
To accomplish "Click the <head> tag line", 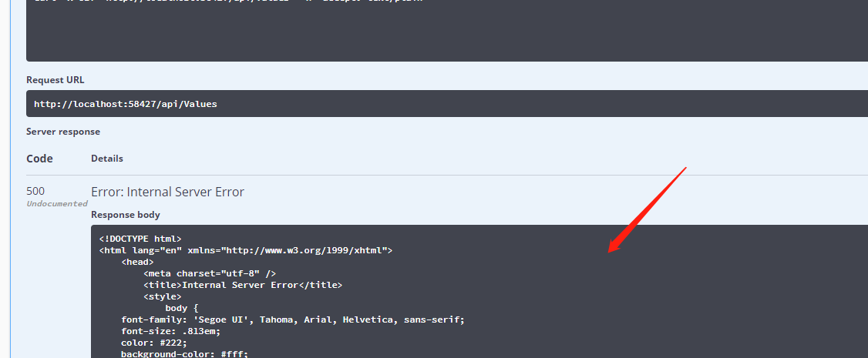I will [x=137, y=262].
